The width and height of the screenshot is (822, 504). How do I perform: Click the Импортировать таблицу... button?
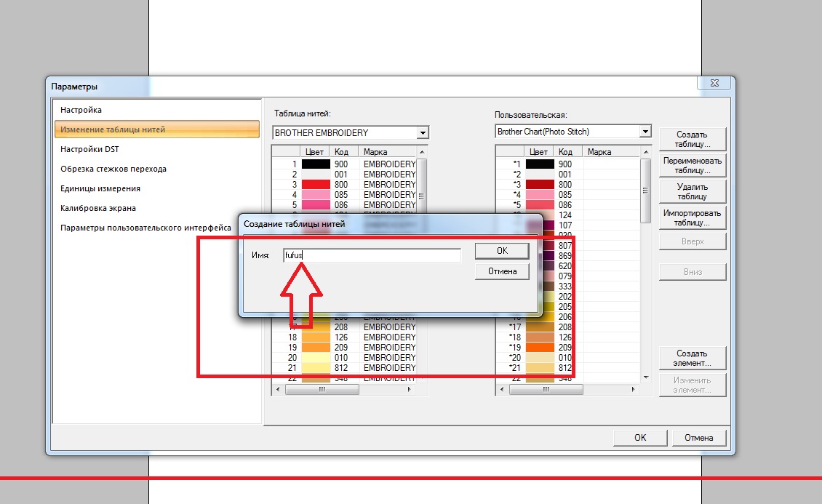coord(692,217)
